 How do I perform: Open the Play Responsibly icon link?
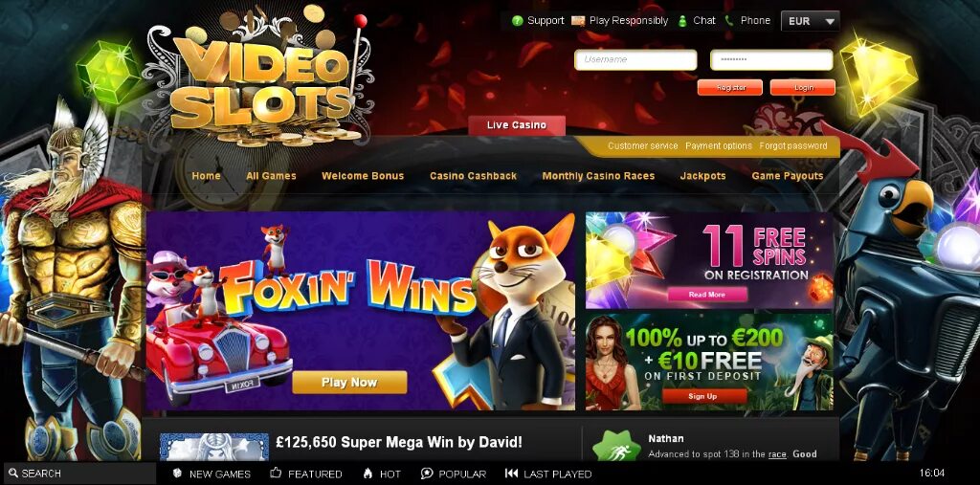pos(578,21)
